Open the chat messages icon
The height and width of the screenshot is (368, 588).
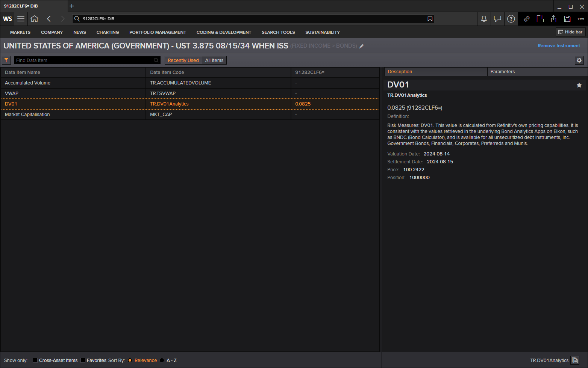tap(497, 19)
